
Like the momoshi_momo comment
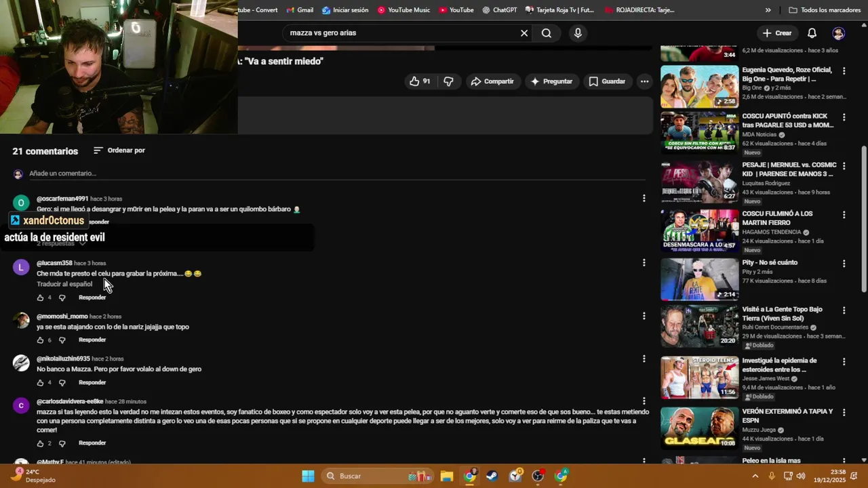pyautogui.click(x=40, y=340)
